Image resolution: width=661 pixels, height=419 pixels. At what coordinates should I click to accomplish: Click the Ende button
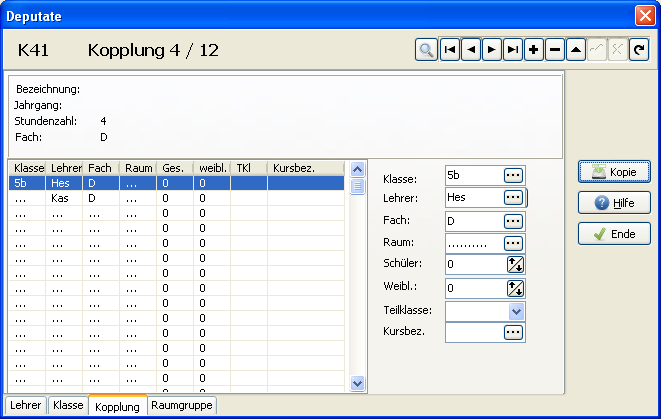(614, 234)
